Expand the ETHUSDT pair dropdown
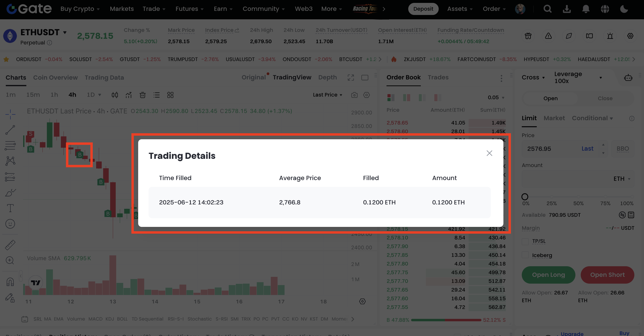This screenshot has width=644, height=336. click(x=65, y=33)
